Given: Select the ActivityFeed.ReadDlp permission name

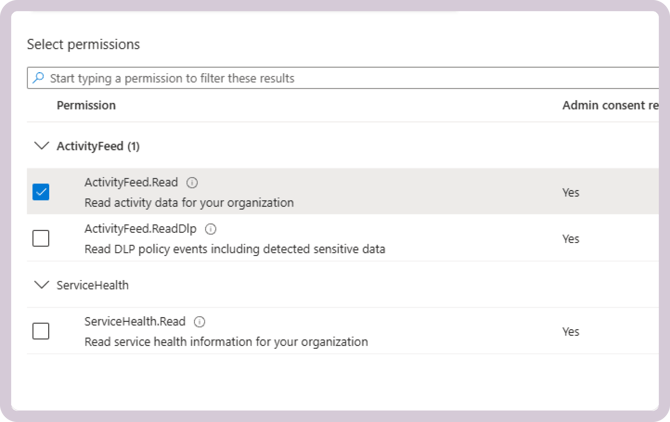Looking at the screenshot, I should (x=142, y=229).
